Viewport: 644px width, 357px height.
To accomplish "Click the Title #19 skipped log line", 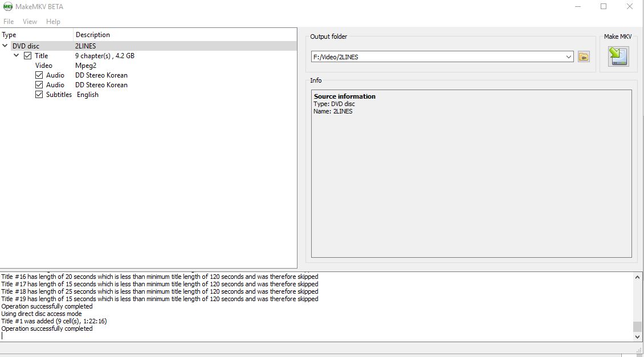I will coord(160,299).
